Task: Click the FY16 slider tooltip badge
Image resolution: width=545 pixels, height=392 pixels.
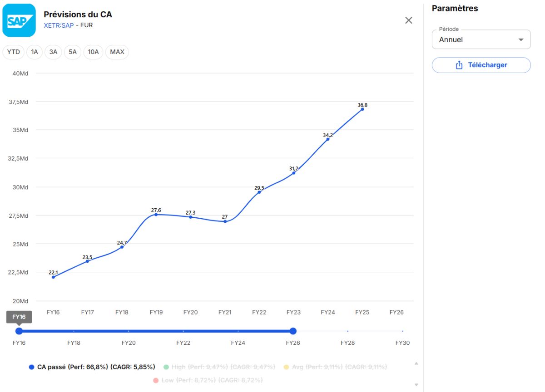Action: [x=19, y=317]
